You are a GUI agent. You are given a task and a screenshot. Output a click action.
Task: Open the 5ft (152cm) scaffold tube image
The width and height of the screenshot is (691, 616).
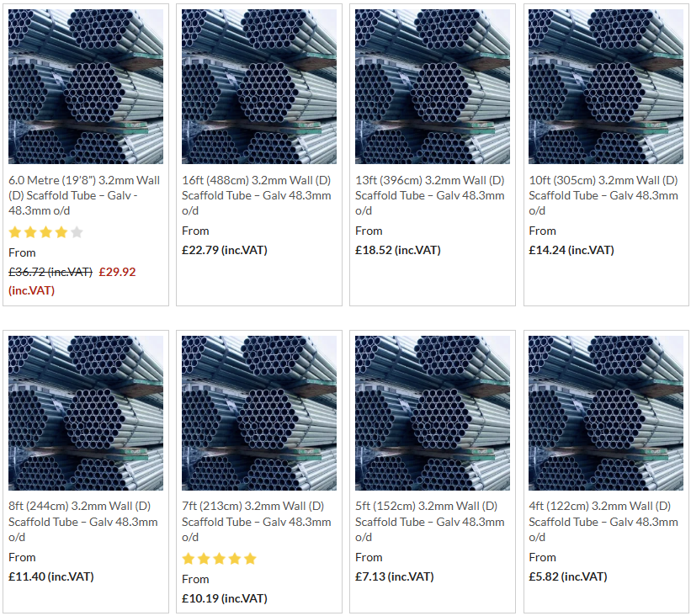click(433, 413)
